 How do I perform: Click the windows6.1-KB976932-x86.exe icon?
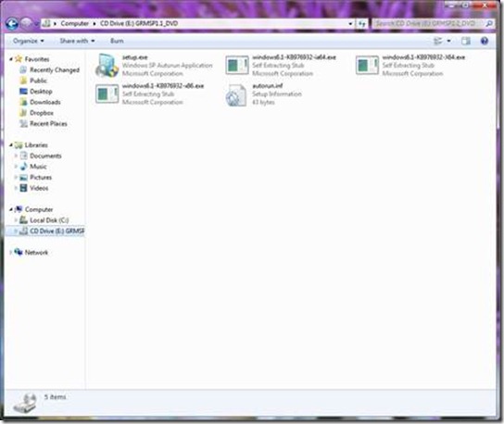(107, 94)
